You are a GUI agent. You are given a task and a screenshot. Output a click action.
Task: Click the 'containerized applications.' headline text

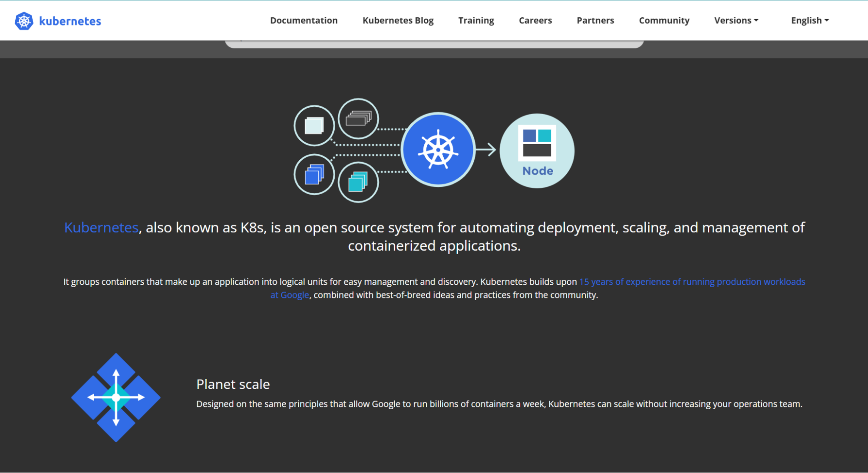click(x=434, y=246)
